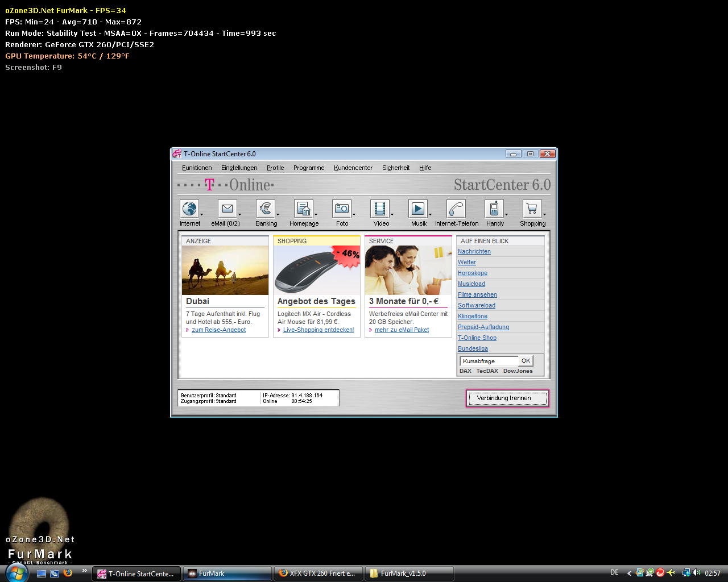Screen dimensions: 728x582
Task: Open the Filme ansehen link
Action: pos(478,294)
